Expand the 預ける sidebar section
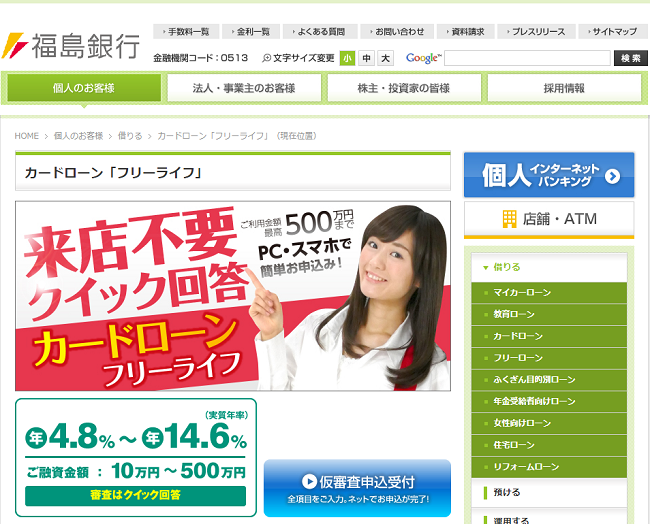The image size is (650, 524). pos(549,493)
